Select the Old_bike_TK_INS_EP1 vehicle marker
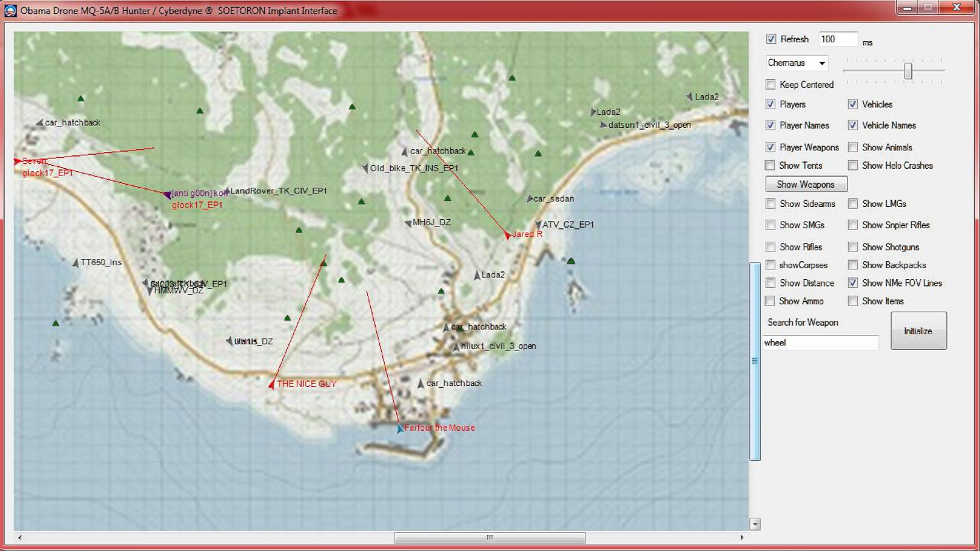Screen dimensions: 980x551 [x=365, y=168]
